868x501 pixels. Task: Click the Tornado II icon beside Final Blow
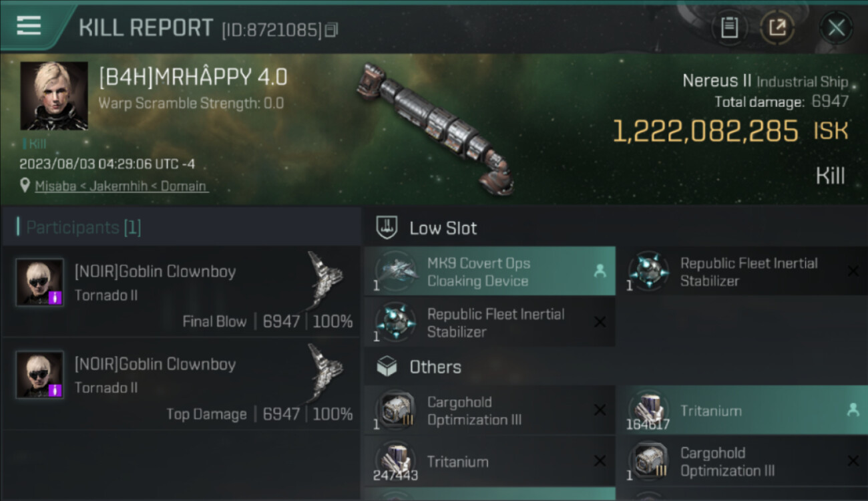[327, 275]
